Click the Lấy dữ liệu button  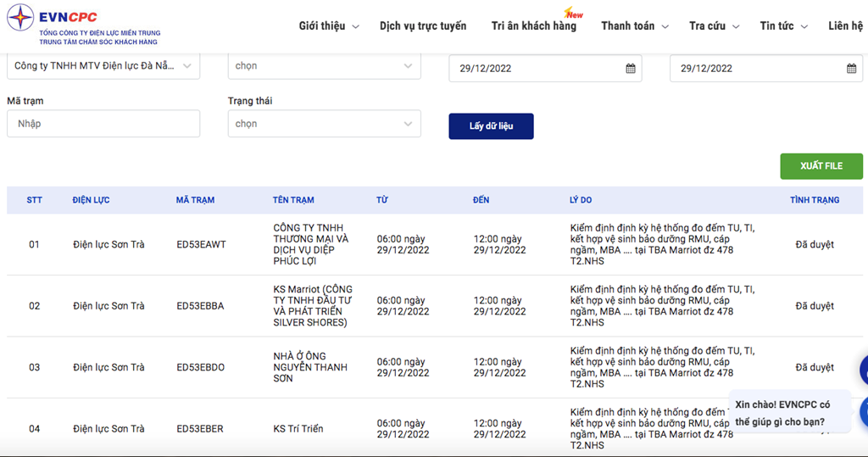click(x=491, y=126)
